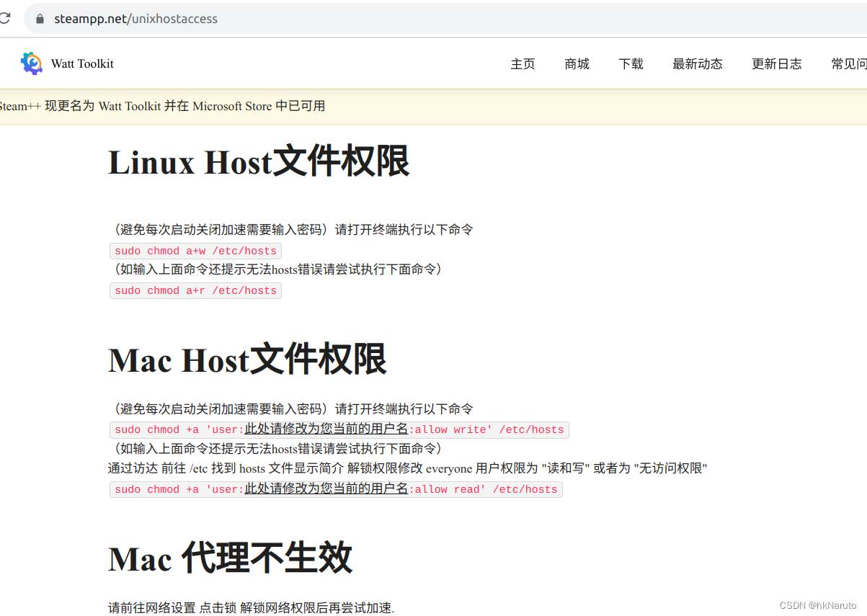
Task: Click the Mac Host文件权限 heading
Action: (247, 360)
